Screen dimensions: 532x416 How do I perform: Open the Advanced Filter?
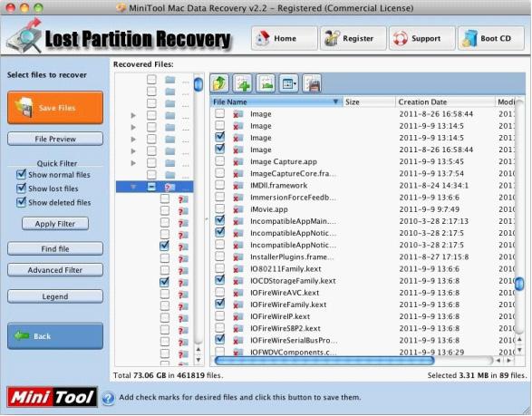[x=55, y=270]
